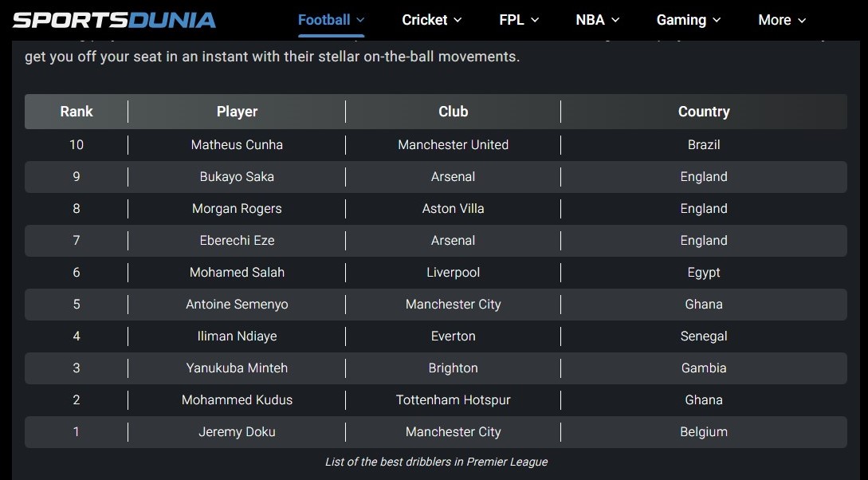Click the Country column header
This screenshot has width=868, height=480.
[704, 112]
